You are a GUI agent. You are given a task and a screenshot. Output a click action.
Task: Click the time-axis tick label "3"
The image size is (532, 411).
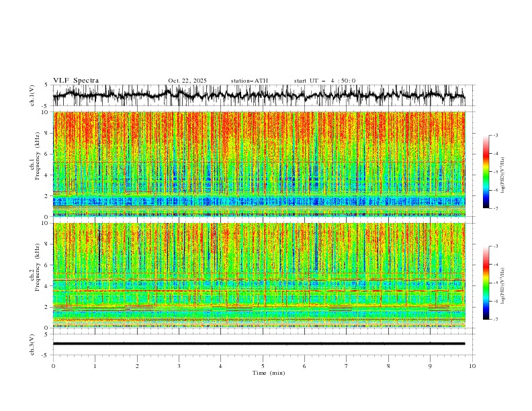point(179,366)
